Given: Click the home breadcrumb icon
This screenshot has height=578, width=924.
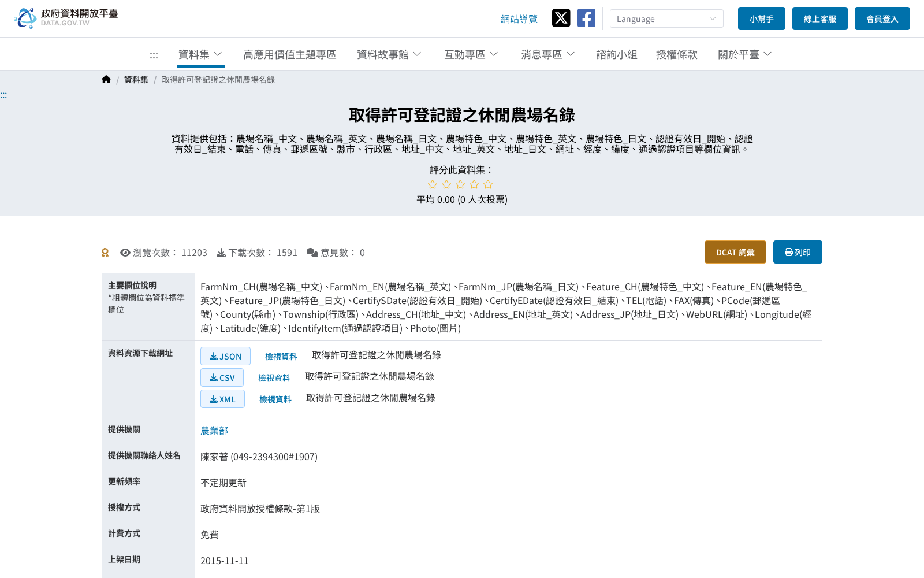Looking at the screenshot, I should click(x=106, y=80).
